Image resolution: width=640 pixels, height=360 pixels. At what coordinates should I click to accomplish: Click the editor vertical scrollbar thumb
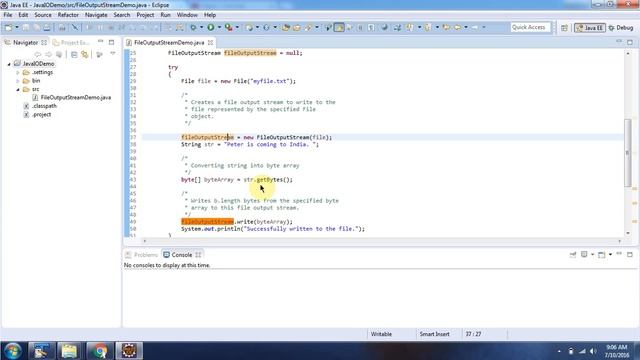tap(627, 153)
